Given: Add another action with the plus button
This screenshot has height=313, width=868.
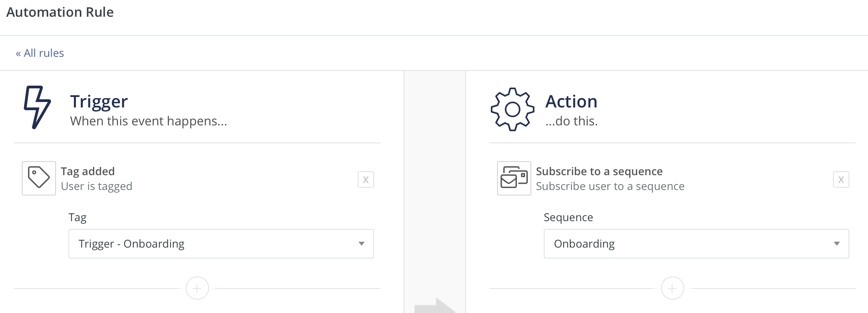Looking at the screenshot, I should [x=672, y=288].
